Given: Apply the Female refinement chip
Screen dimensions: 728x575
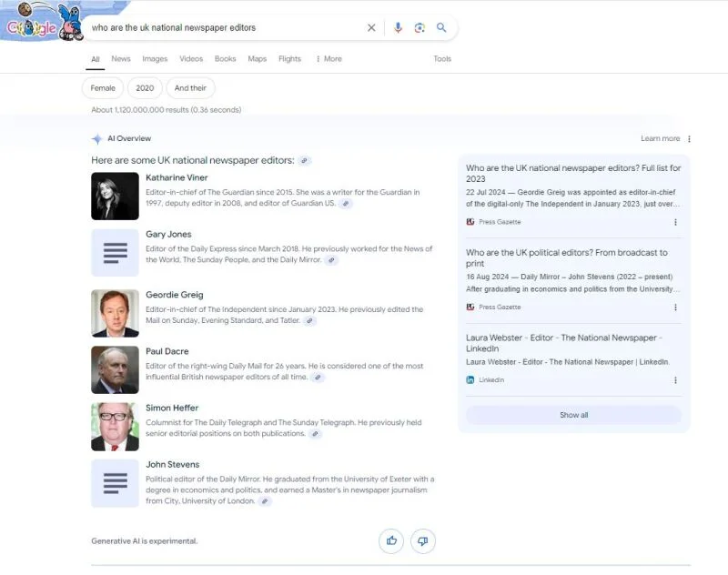Looking at the screenshot, I should pos(103,88).
